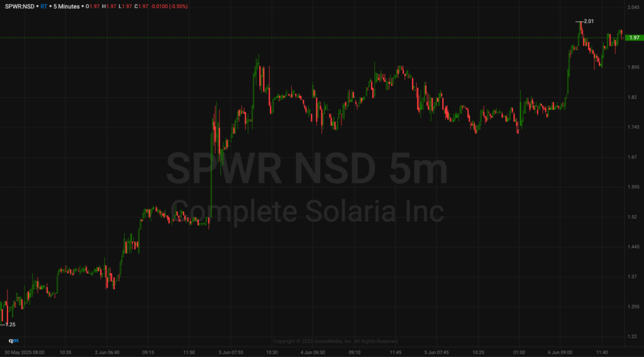Click the 1.82 price axis label
This screenshot has width=644, height=357.
coord(632,97)
